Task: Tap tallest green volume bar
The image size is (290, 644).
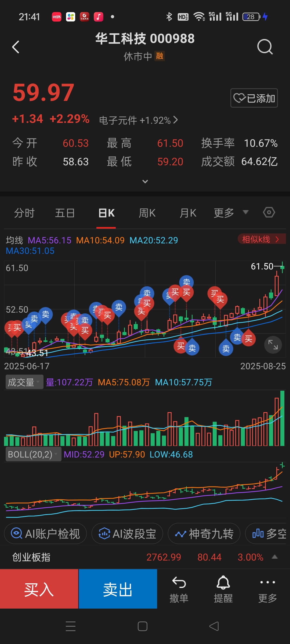Action: pos(282,418)
